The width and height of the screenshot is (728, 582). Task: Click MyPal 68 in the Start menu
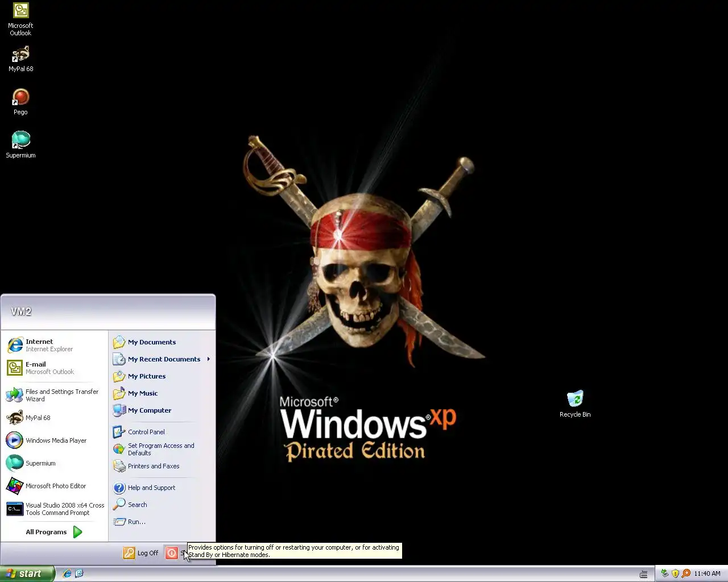(55, 418)
